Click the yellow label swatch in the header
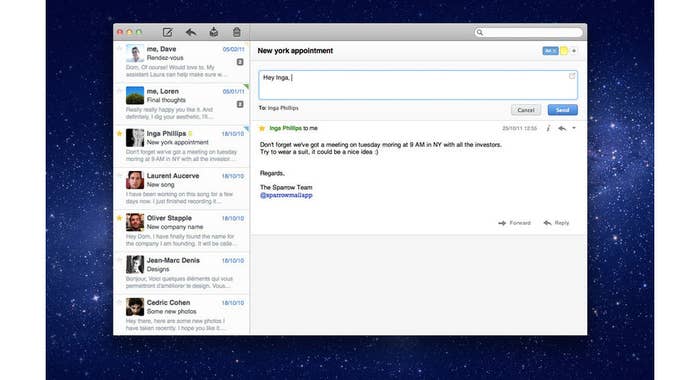Screen dimensions: 700x380 point(564,51)
